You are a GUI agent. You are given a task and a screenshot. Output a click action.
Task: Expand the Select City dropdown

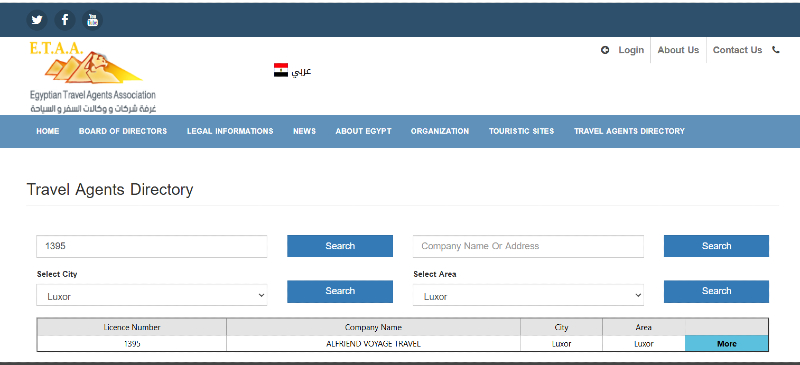pos(152,296)
